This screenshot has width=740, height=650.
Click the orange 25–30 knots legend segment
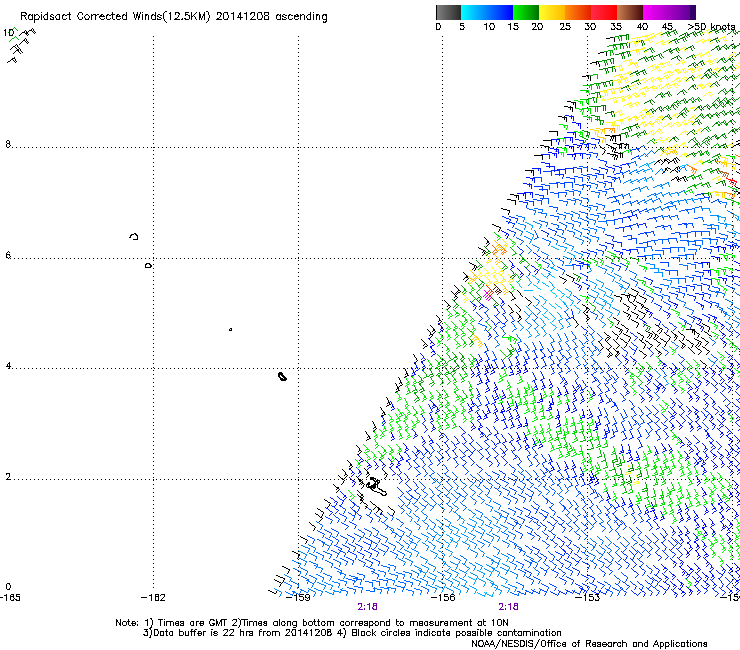pos(578,12)
